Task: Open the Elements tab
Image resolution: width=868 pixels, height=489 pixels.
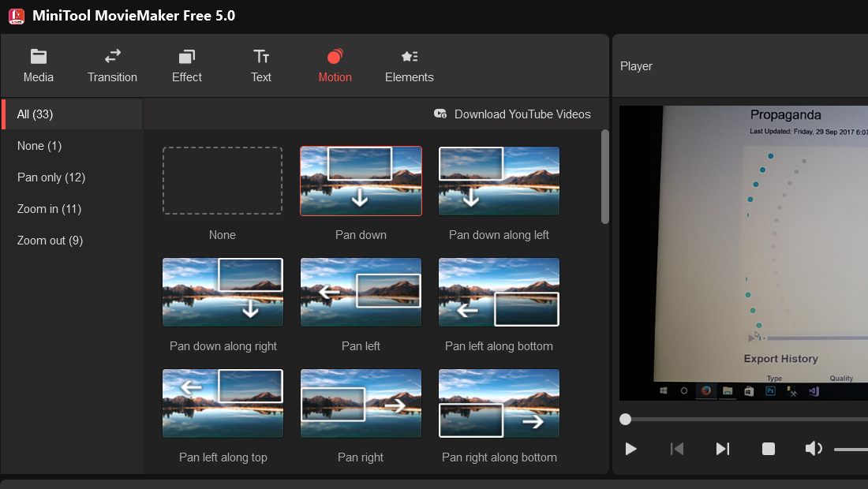Action: click(x=409, y=65)
